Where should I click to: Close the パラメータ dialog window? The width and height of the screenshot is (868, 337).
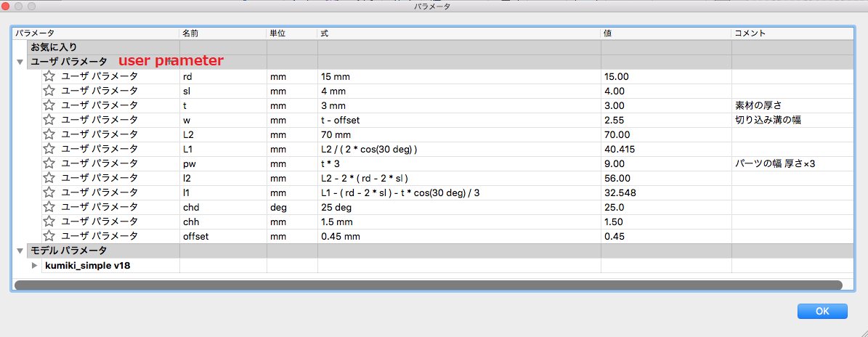point(6,7)
